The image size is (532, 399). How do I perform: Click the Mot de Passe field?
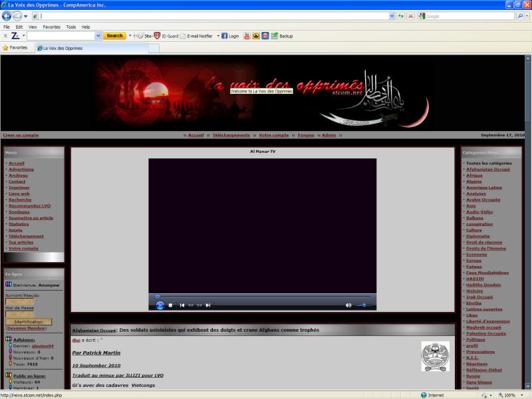[x=20, y=314]
